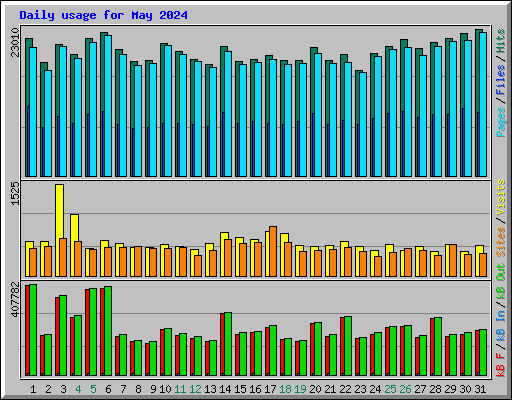
Task: Click day 3 on the x-axis
Action: click(x=63, y=389)
